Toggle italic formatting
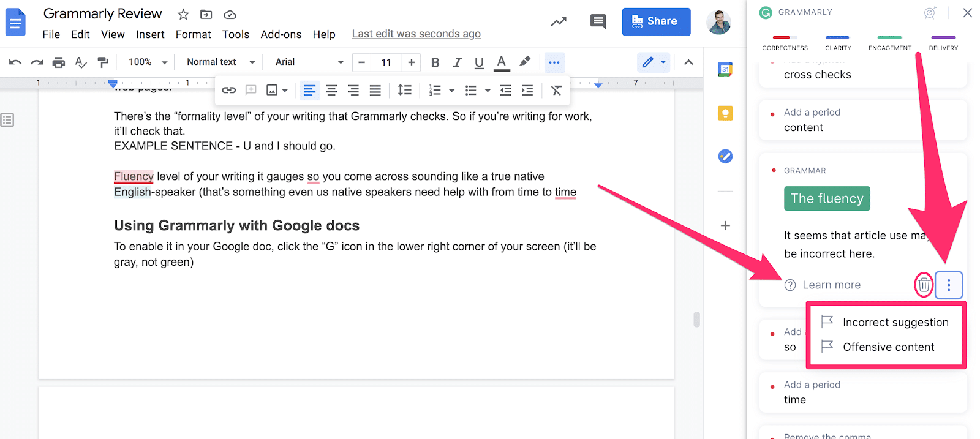Image resolution: width=980 pixels, height=439 pixels. tap(457, 62)
